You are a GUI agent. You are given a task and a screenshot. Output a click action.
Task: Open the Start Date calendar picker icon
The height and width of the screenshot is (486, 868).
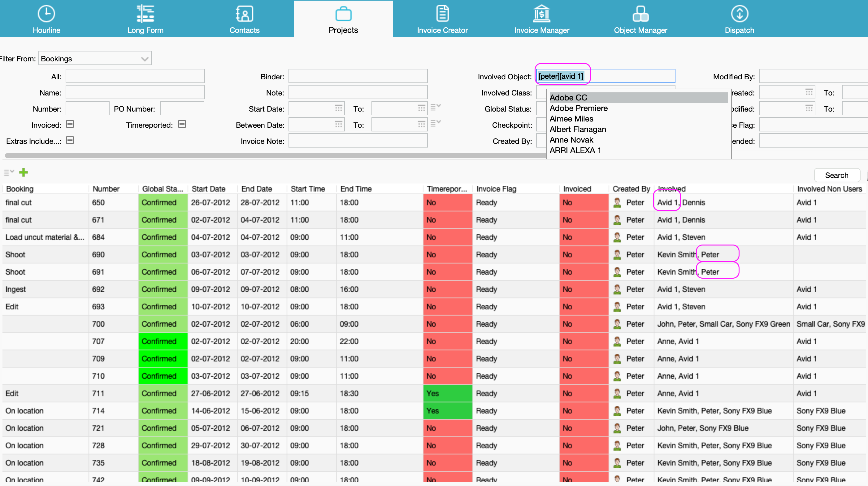[338, 108]
